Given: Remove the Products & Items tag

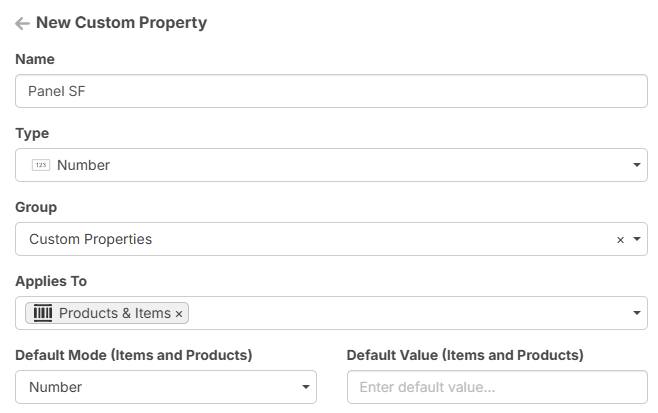Looking at the screenshot, I should [179, 314].
